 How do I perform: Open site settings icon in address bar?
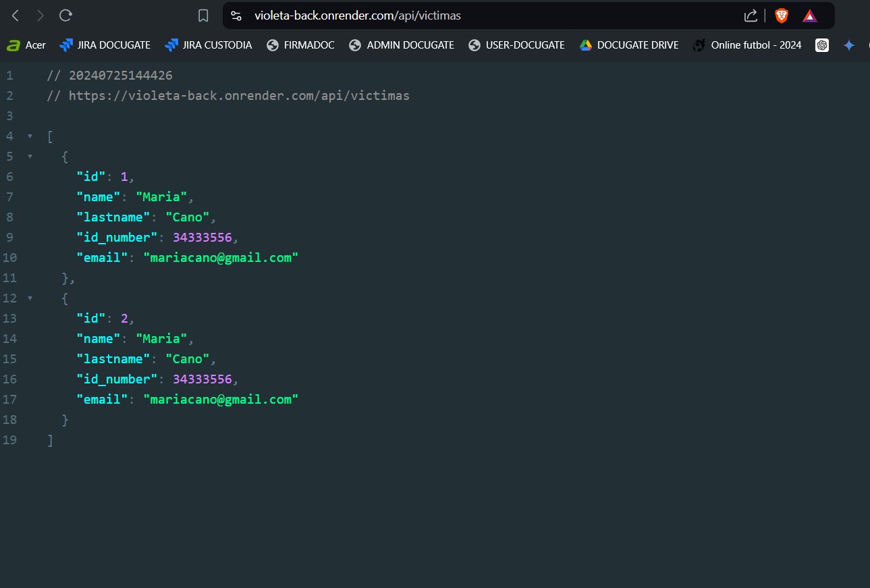pos(236,16)
